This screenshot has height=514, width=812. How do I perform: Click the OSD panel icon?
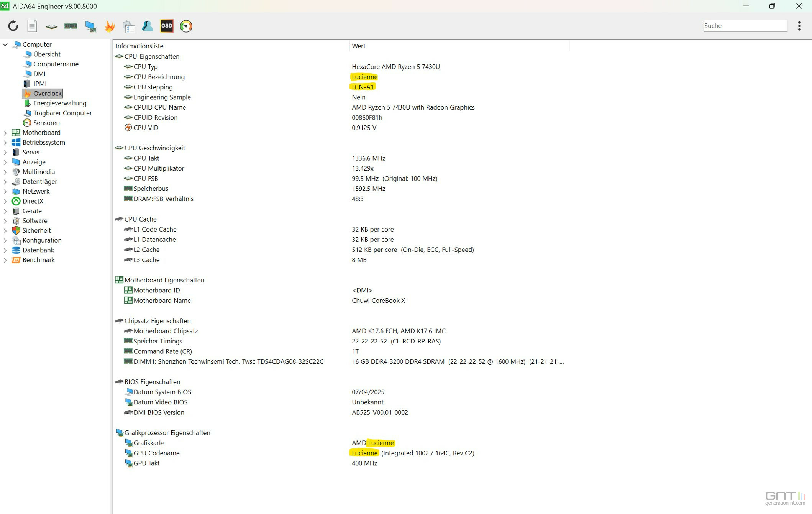coord(167,26)
